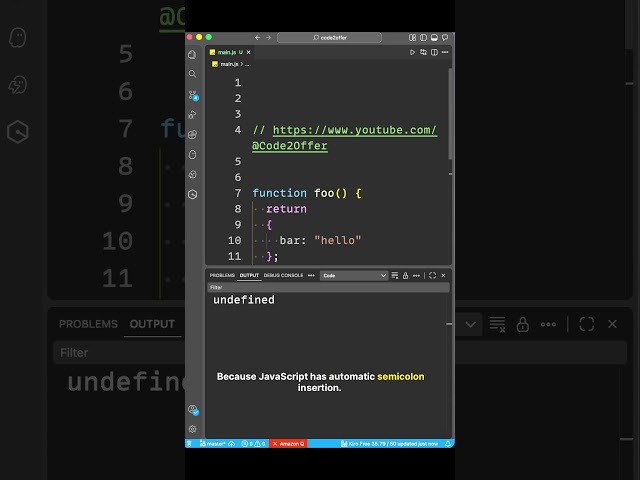This screenshot has width=640, height=480.
Task: Open errors and warnings count in status bar
Action: tap(253, 444)
